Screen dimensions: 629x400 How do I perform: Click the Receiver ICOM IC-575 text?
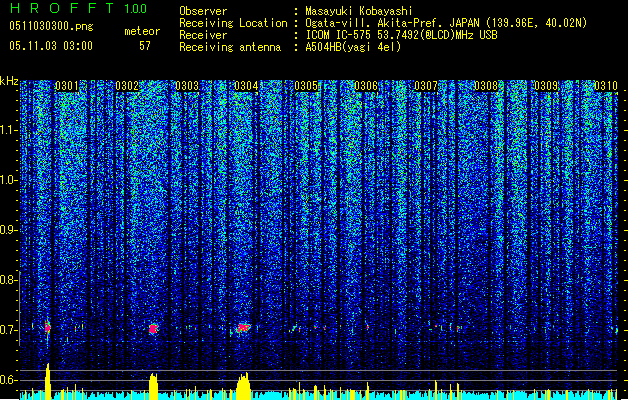pyautogui.click(x=401, y=35)
